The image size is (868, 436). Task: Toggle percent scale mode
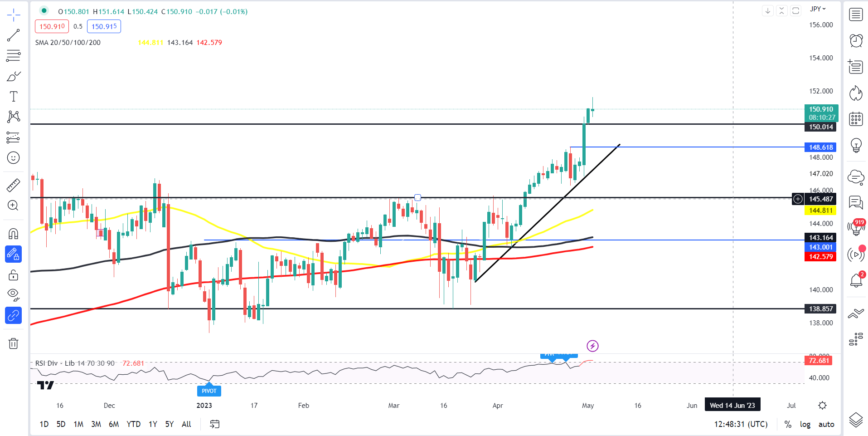pos(788,424)
